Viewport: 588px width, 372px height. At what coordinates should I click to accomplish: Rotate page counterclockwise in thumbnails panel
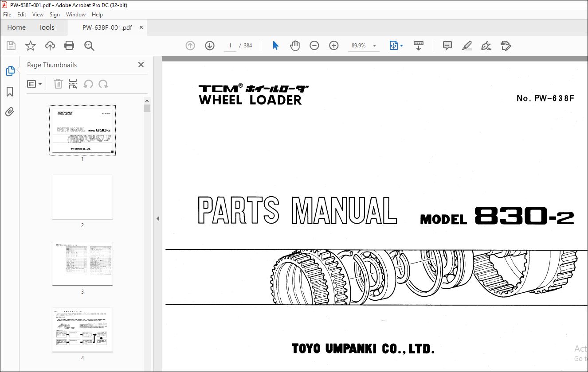(x=88, y=84)
